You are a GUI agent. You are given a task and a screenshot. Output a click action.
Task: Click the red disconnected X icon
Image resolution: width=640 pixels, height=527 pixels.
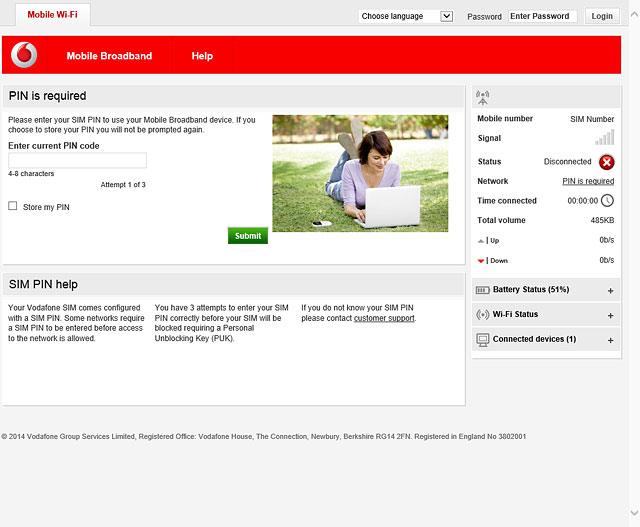click(x=607, y=162)
